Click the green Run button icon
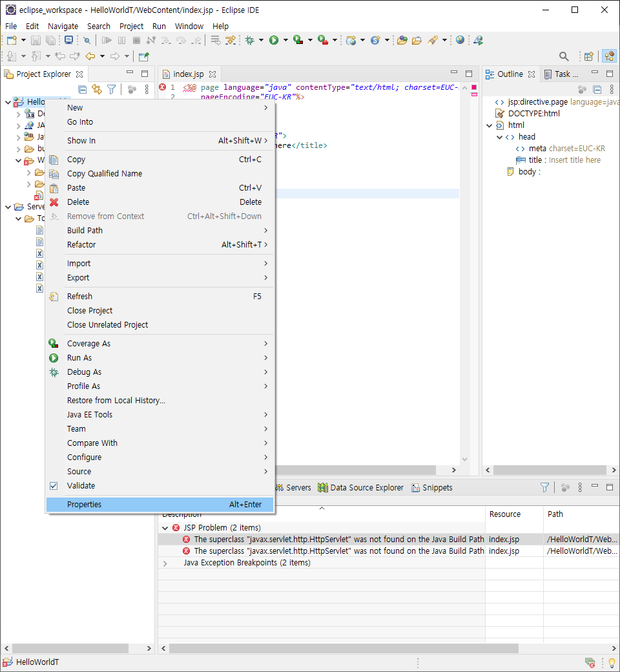620x672 pixels. [274, 40]
